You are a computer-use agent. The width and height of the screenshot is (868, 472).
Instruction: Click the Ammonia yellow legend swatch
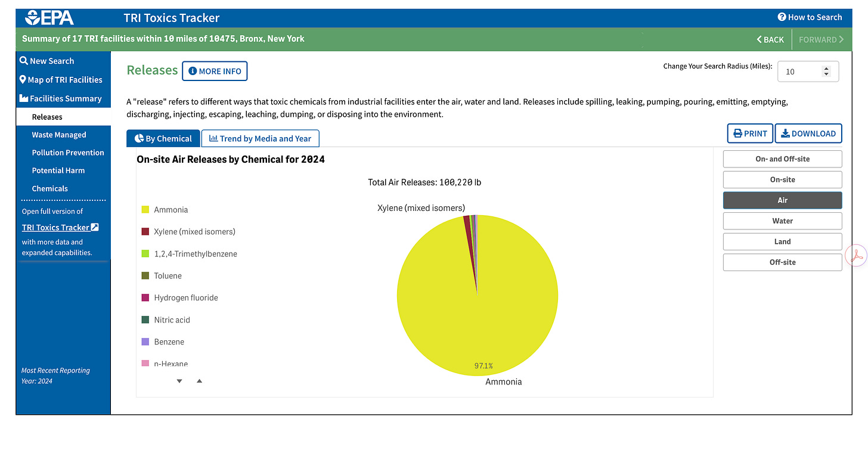145,210
